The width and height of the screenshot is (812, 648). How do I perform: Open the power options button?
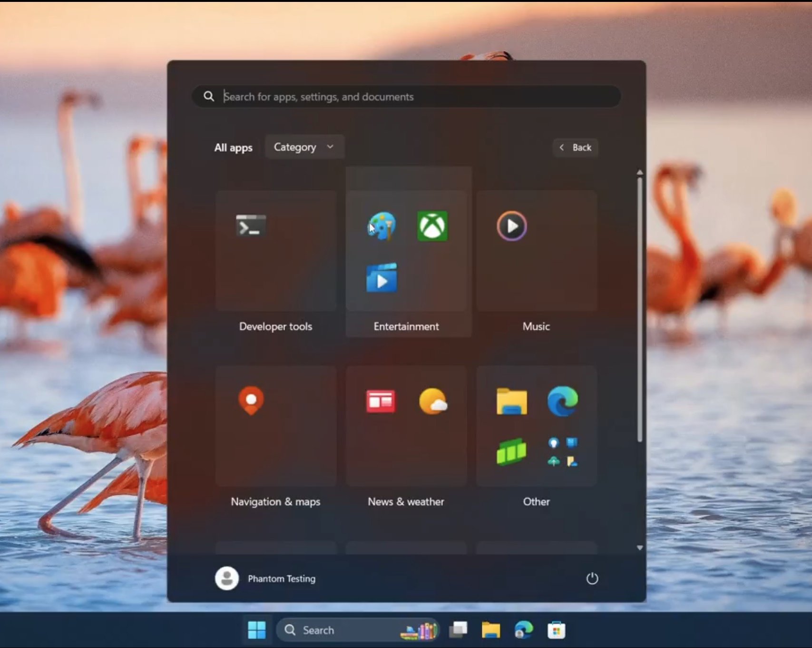[592, 579]
